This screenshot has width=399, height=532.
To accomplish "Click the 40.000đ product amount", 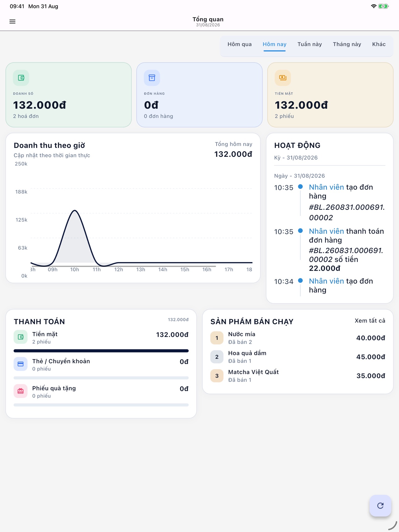I will (x=371, y=338).
